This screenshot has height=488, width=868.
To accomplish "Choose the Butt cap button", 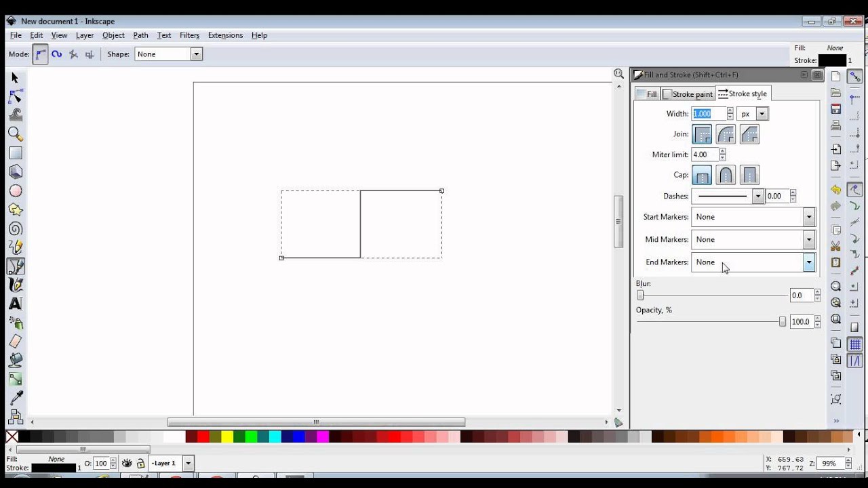I will [702, 175].
